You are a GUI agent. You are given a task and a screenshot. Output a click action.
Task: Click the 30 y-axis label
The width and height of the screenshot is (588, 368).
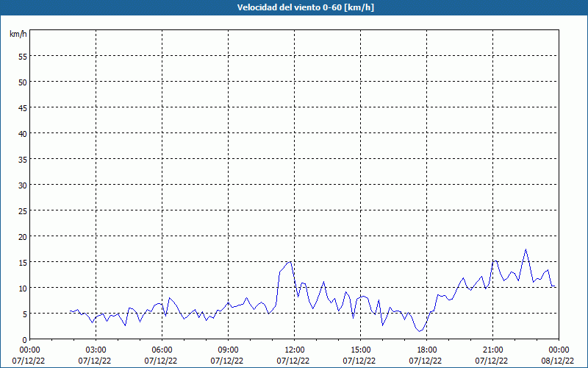pos(23,185)
